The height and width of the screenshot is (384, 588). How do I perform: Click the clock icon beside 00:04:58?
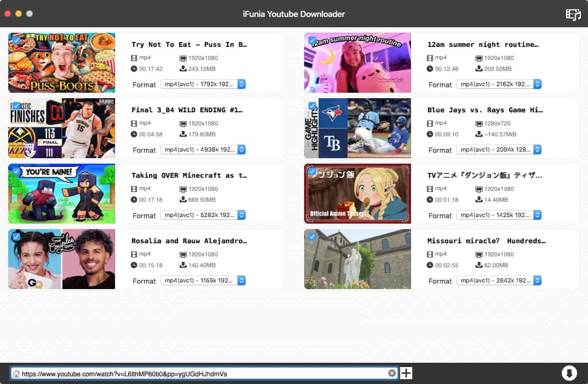click(x=134, y=134)
